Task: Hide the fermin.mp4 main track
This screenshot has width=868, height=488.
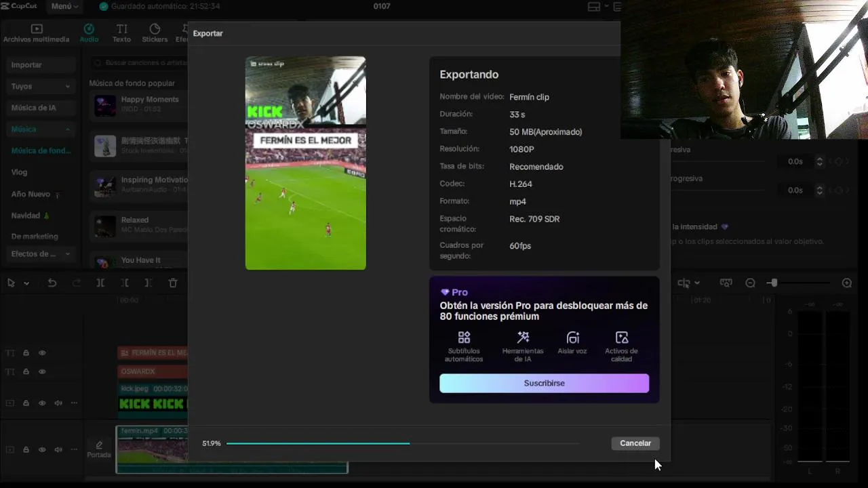Action: pos(42,449)
